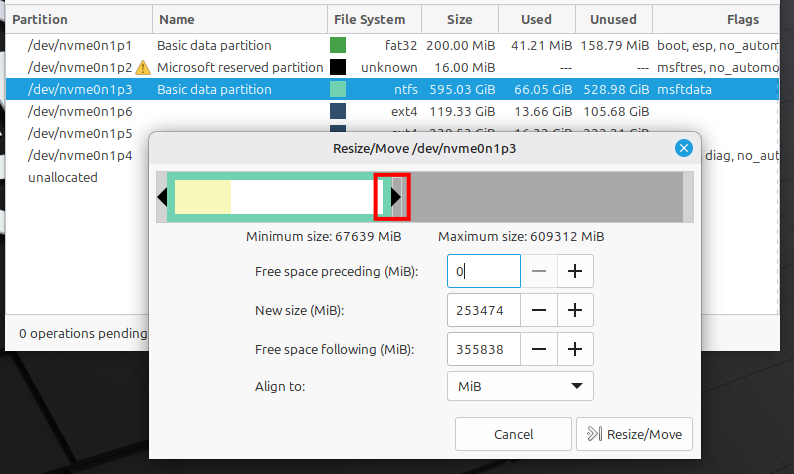The width and height of the screenshot is (794, 474).
Task: Increase New size value with plus
Action: pyautogui.click(x=575, y=310)
